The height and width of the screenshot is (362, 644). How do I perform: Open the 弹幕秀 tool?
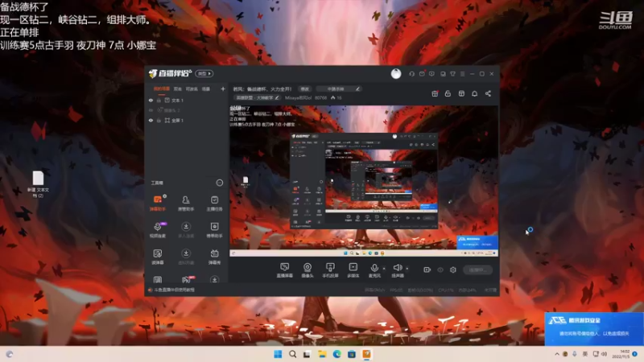[214, 257]
